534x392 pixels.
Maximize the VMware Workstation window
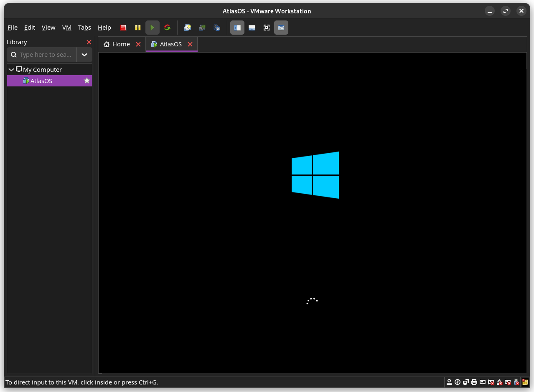tap(506, 11)
